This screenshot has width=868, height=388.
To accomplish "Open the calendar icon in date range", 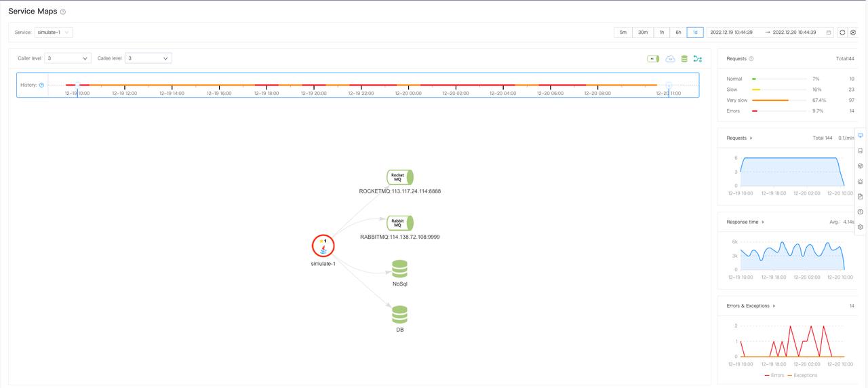I will click(829, 33).
